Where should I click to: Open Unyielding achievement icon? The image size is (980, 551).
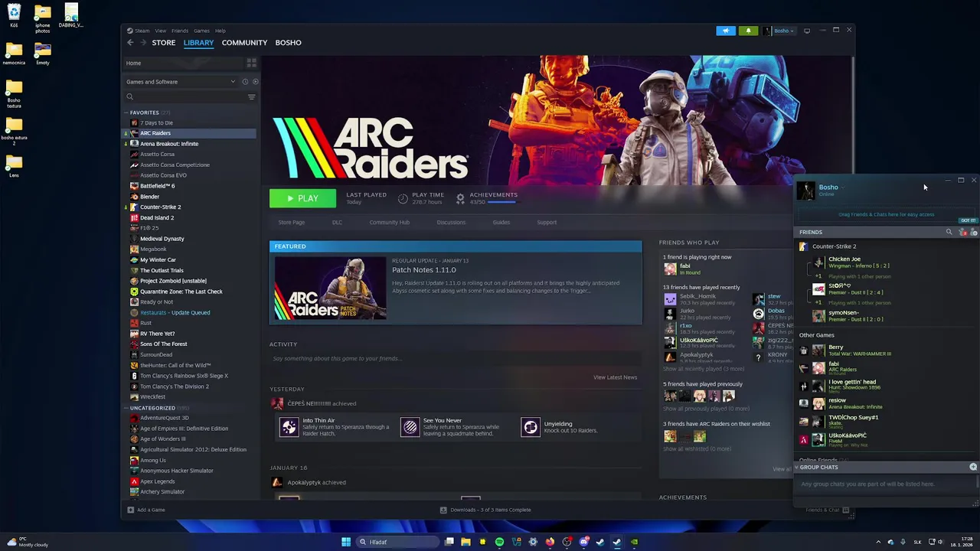click(x=531, y=427)
